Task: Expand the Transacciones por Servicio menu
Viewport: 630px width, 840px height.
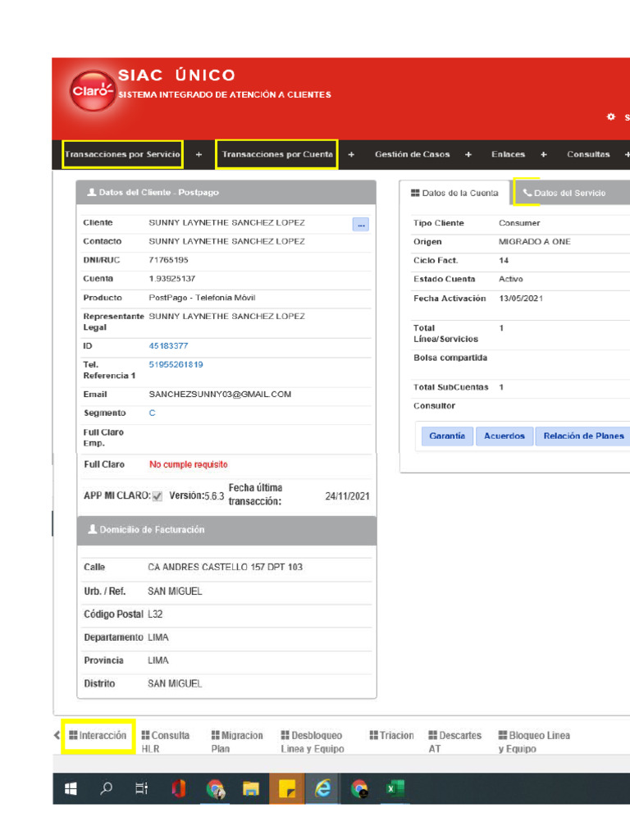Action: point(122,154)
